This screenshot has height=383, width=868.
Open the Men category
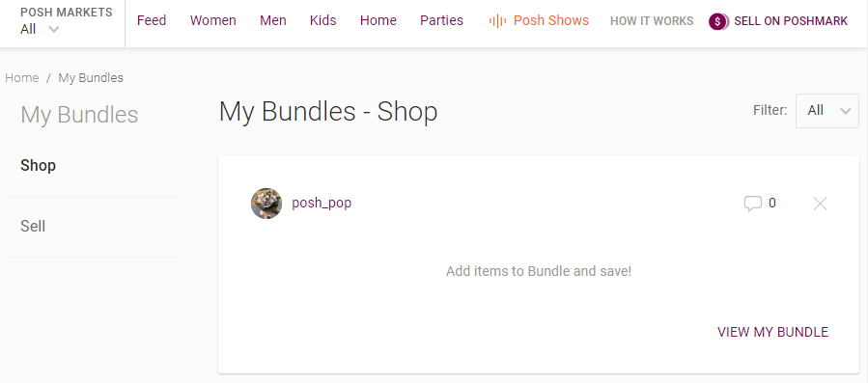(x=273, y=20)
